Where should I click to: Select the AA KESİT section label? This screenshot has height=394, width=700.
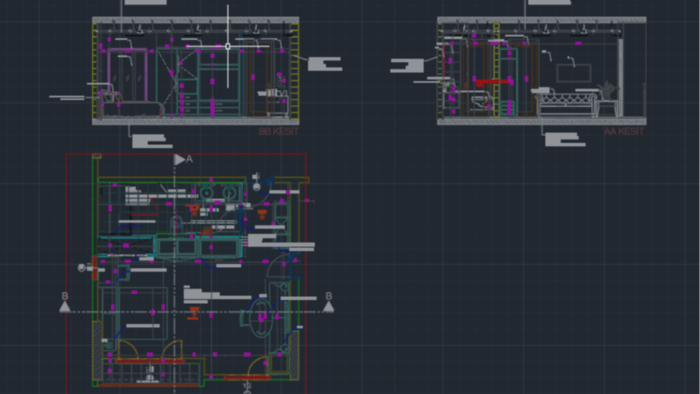(x=624, y=132)
